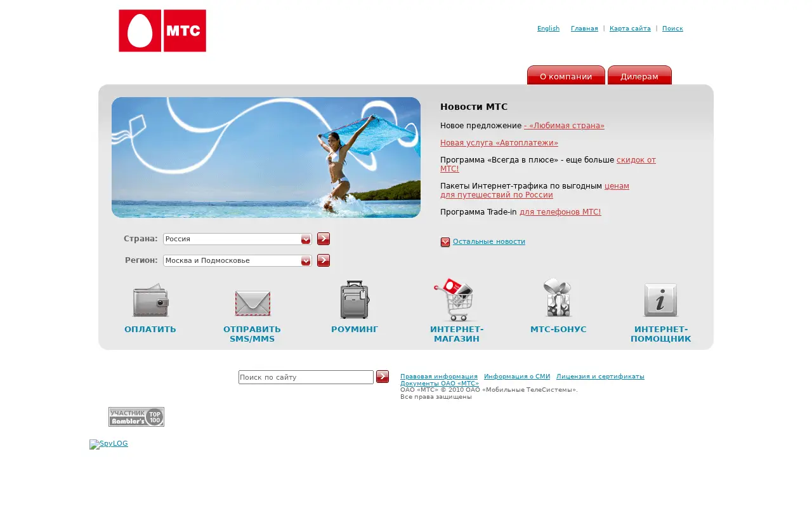Click the shopping cart internet store icon
Viewport: 812px width, 508px height.
(455, 300)
